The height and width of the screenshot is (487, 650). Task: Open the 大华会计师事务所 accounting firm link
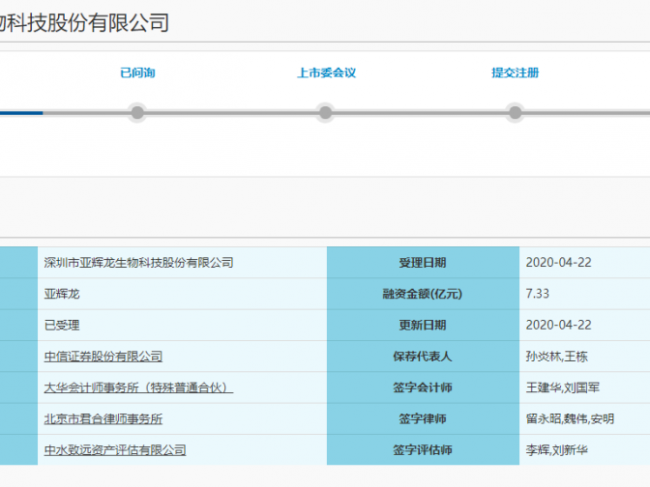point(138,388)
